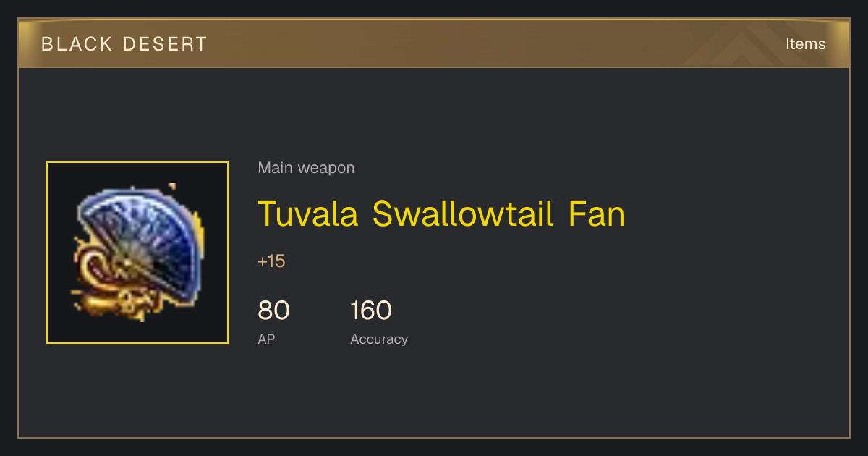Click the Tuvala Swallowtail Fan item name
Viewport: 868px width, 456px height.
click(441, 214)
